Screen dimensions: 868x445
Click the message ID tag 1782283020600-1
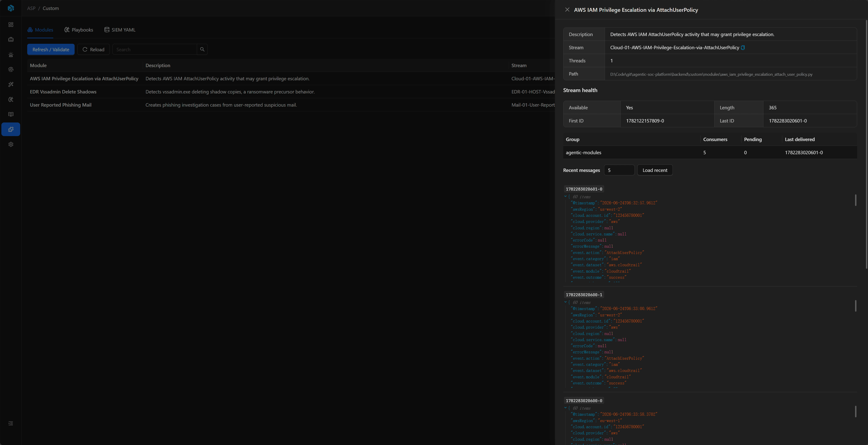click(x=584, y=295)
